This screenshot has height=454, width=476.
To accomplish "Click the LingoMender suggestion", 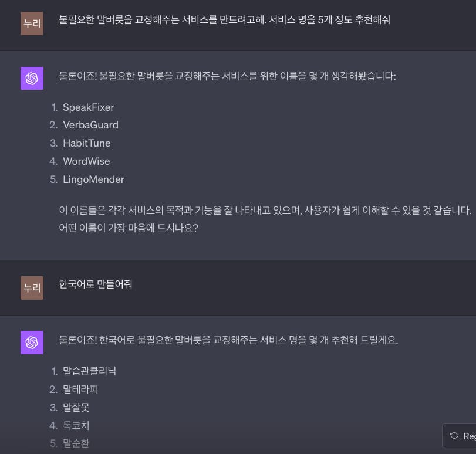I will [93, 179].
